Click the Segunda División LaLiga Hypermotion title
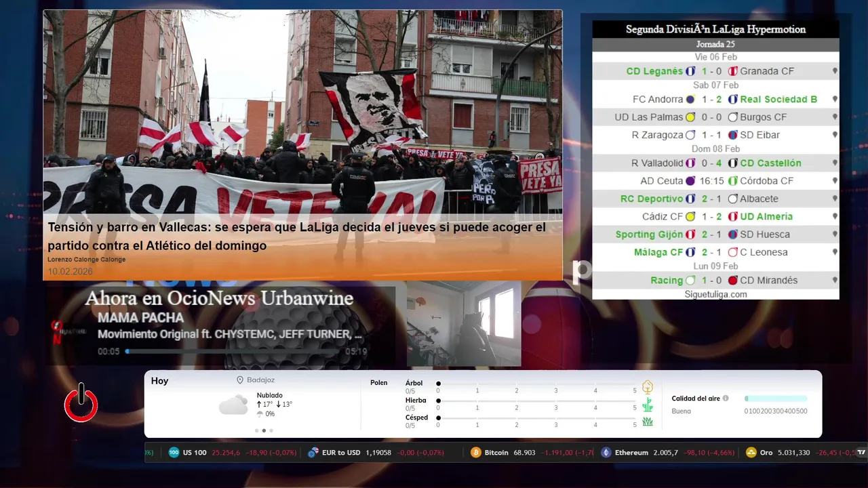The image size is (868, 488). click(x=715, y=29)
